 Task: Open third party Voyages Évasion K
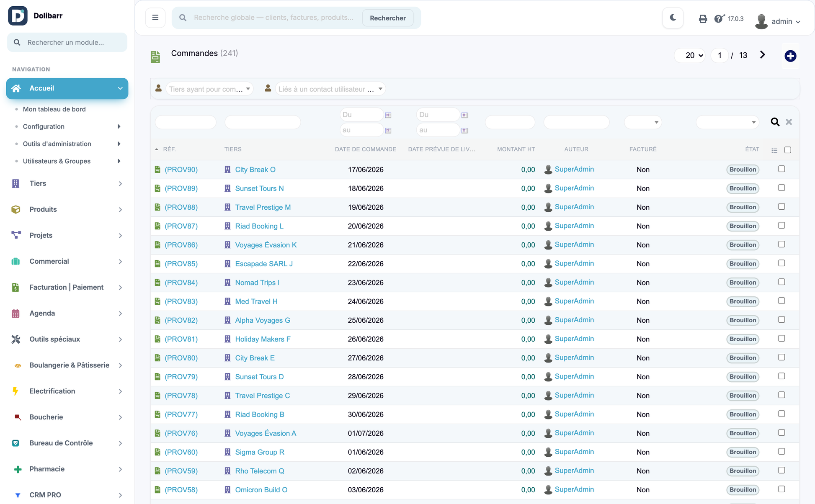(x=266, y=245)
